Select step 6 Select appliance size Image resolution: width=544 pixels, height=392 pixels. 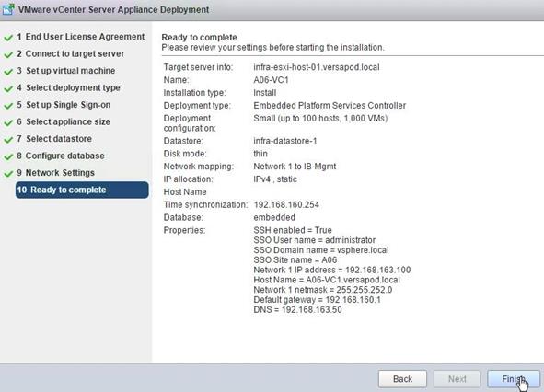pyautogui.click(x=64, y=121)
